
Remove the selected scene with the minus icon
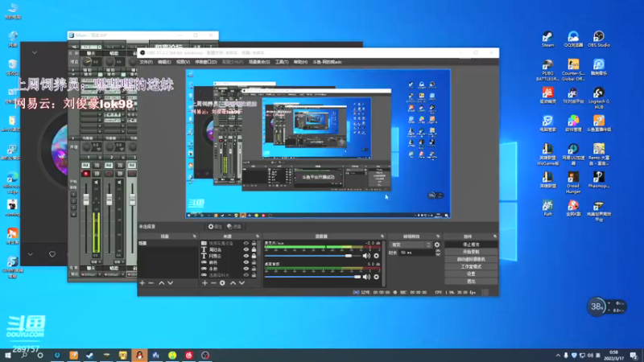[x=151, y=283]
